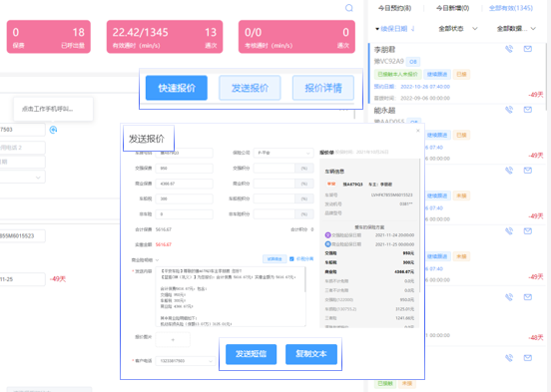
Task: Focus the 商业积分 percent input
Action: point(275,184)
